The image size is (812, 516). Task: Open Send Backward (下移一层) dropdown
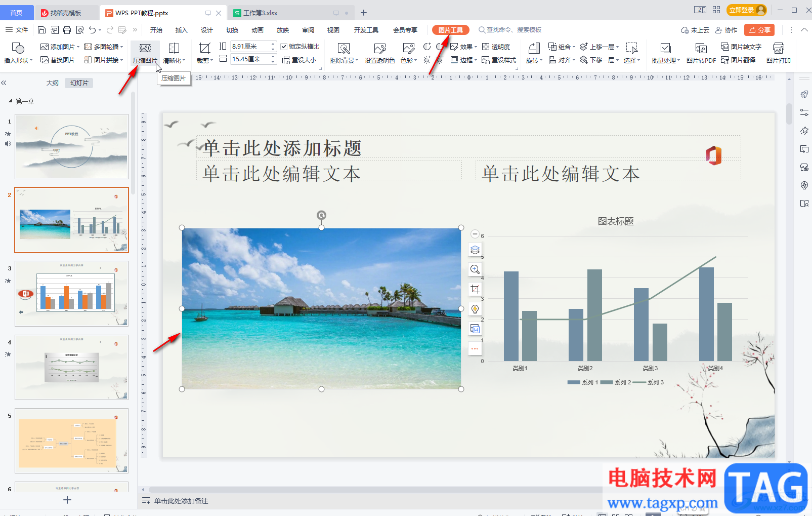coord(599,60)
